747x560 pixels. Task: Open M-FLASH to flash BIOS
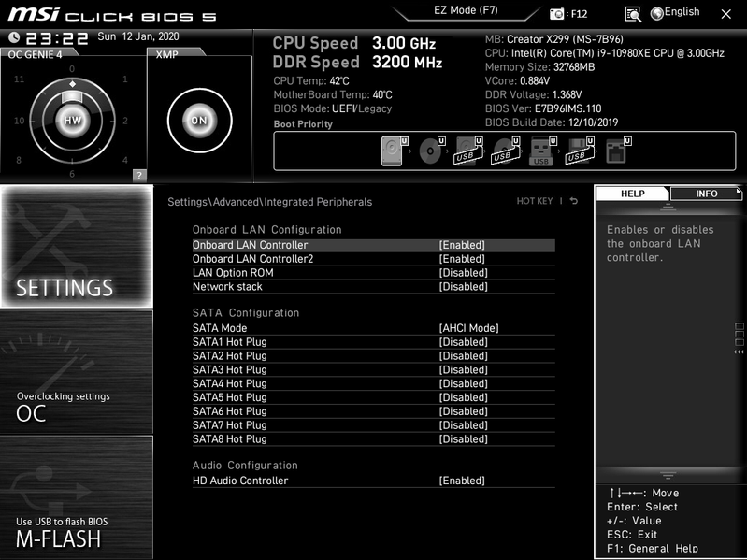[x=77, y=497]
